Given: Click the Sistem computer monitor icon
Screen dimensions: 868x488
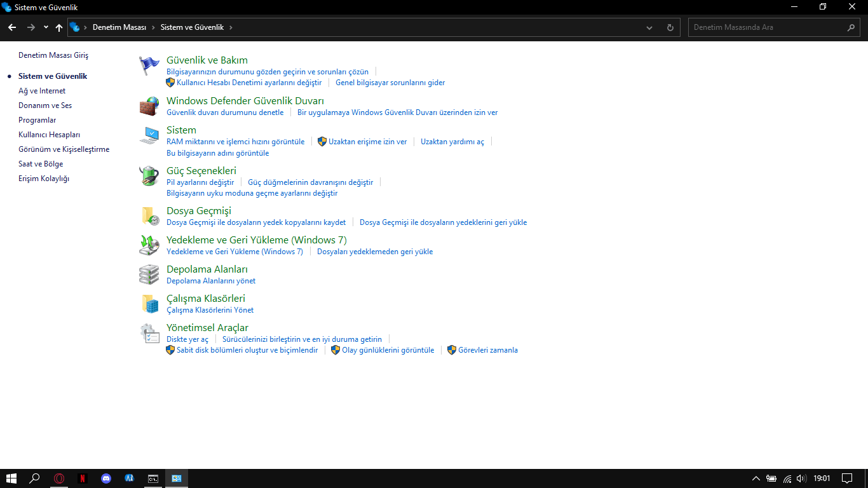Looking at the screenshot, I should 149,135.
